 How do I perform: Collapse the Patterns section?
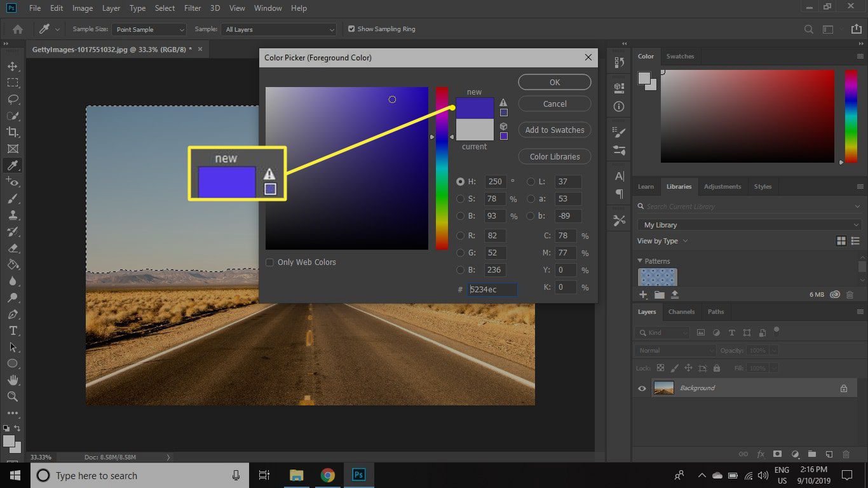tap(640, 261)
